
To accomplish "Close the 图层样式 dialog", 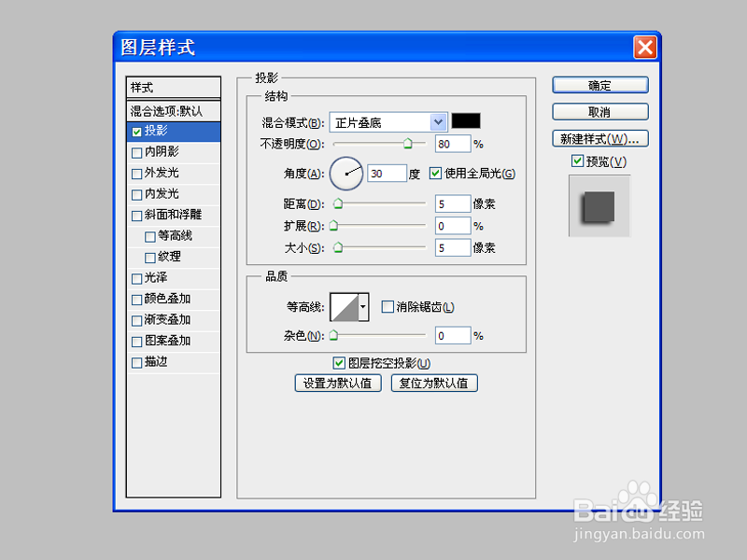I will [645, 48].
